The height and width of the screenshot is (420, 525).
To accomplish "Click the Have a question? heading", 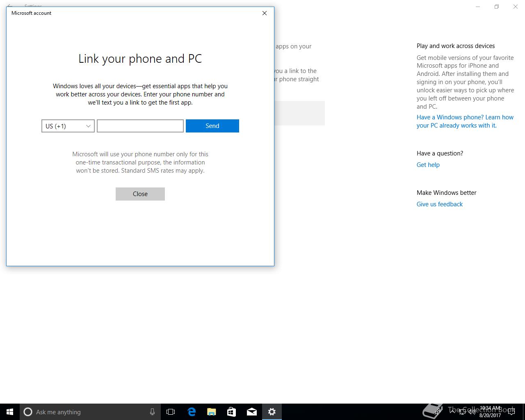I will tap(440, 153).
